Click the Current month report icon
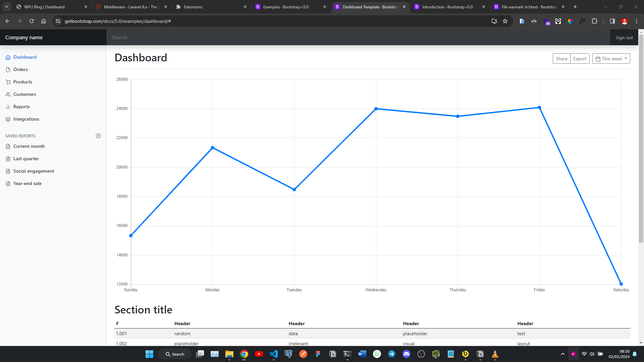644x362 pixels. coord(8,146)
